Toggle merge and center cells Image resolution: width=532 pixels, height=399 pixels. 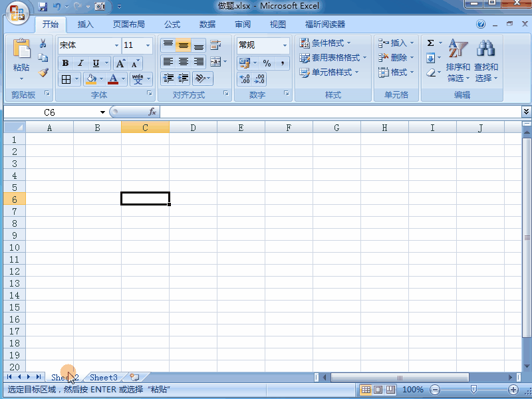click(215, 62)
